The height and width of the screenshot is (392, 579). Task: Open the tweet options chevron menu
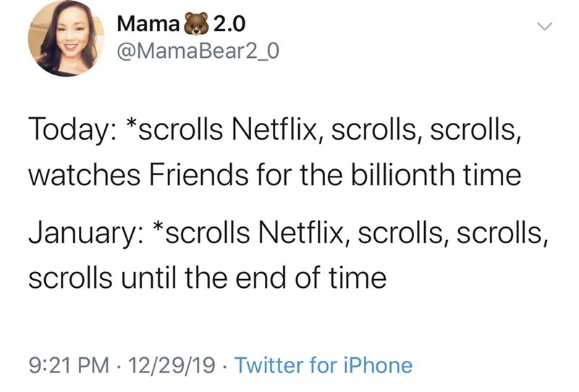click(543, 27)
